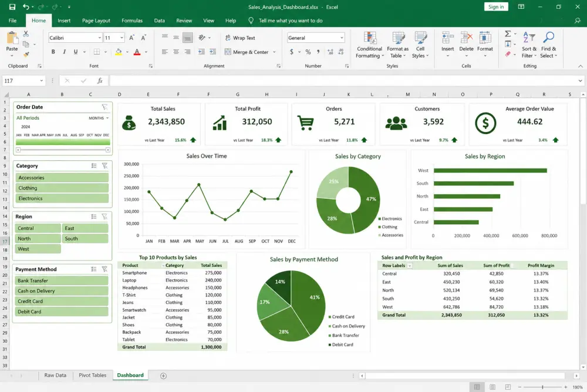
Task: Open the Pivot Tables sheet tab
Action: coord(93,375)
